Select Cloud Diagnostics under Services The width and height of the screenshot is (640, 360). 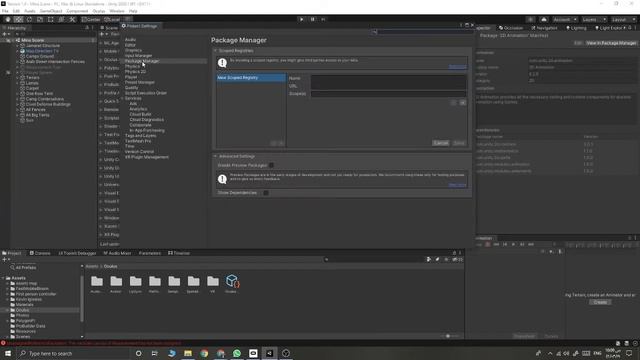147,120
